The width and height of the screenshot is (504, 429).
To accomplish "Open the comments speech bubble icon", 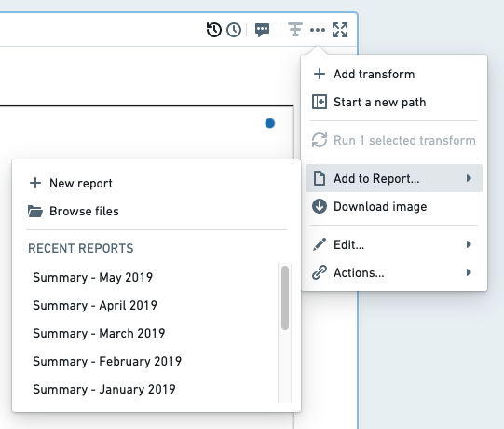I will 263,30.
